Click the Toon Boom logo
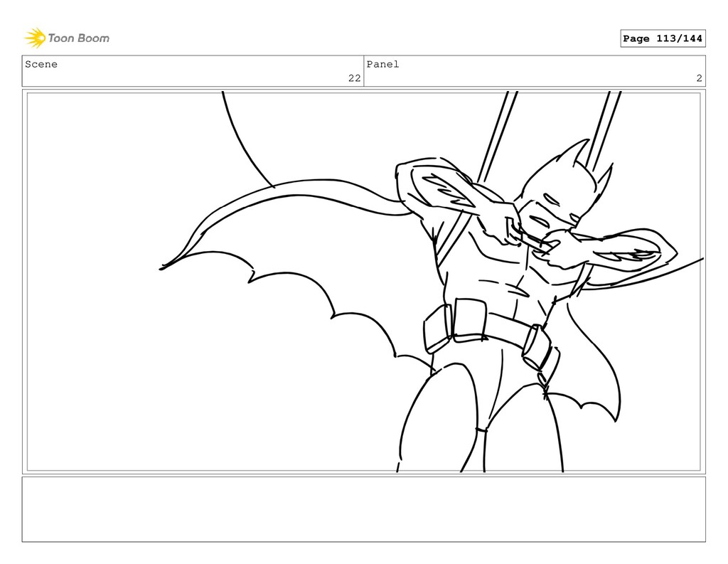 pos(67,38)
